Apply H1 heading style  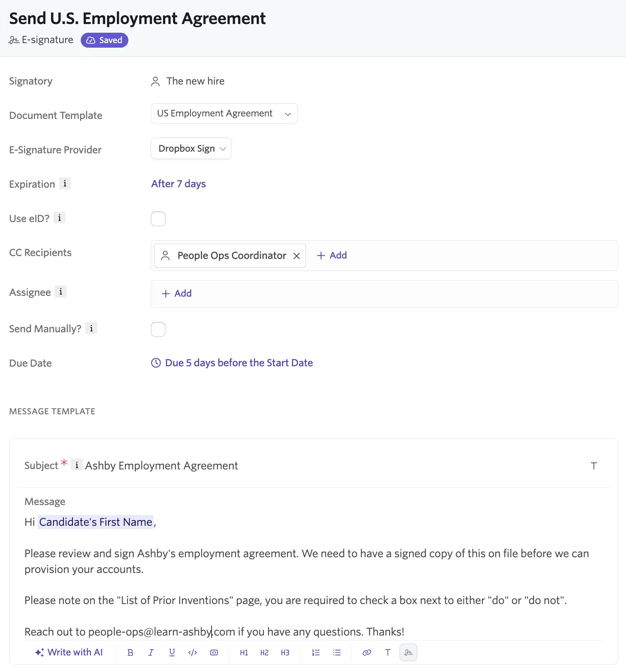244,653
